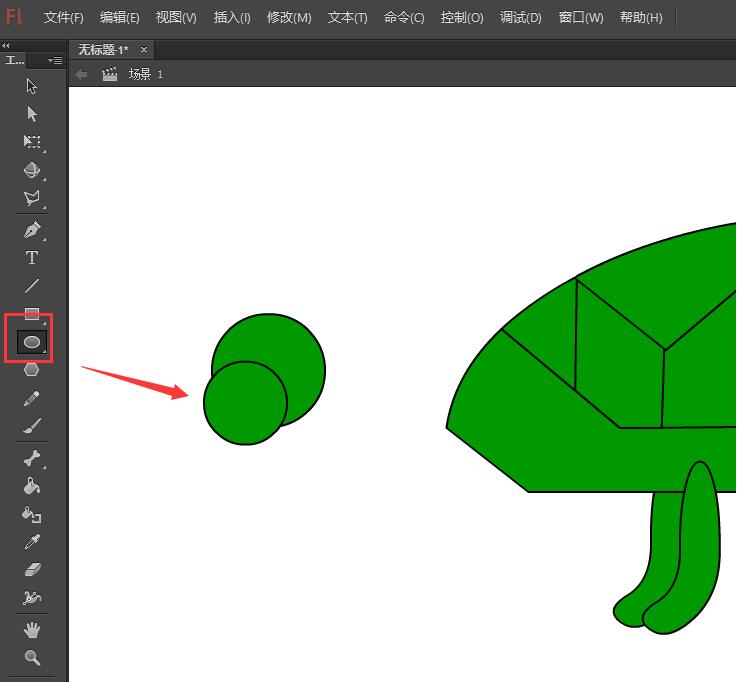Activate the Eyedropper tool
The width and height of the screenshot is (745, 682).
(32, 543)
